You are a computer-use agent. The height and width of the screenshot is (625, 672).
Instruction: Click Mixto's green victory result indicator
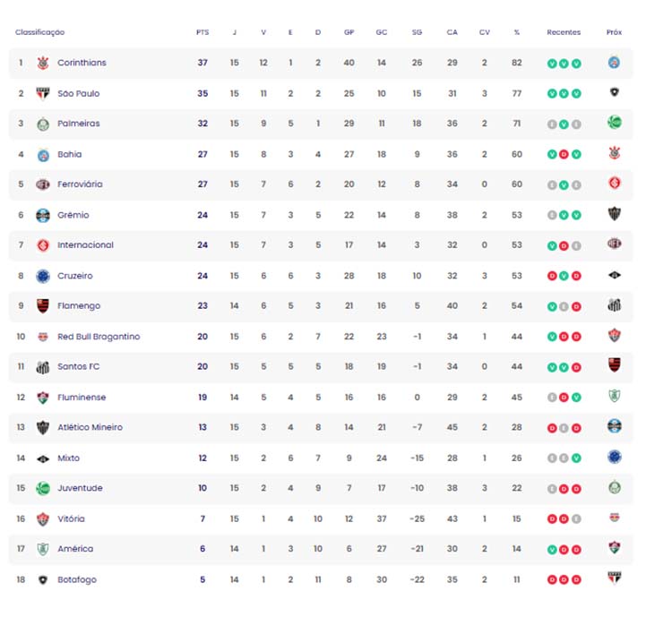click(x=576, y=458)
